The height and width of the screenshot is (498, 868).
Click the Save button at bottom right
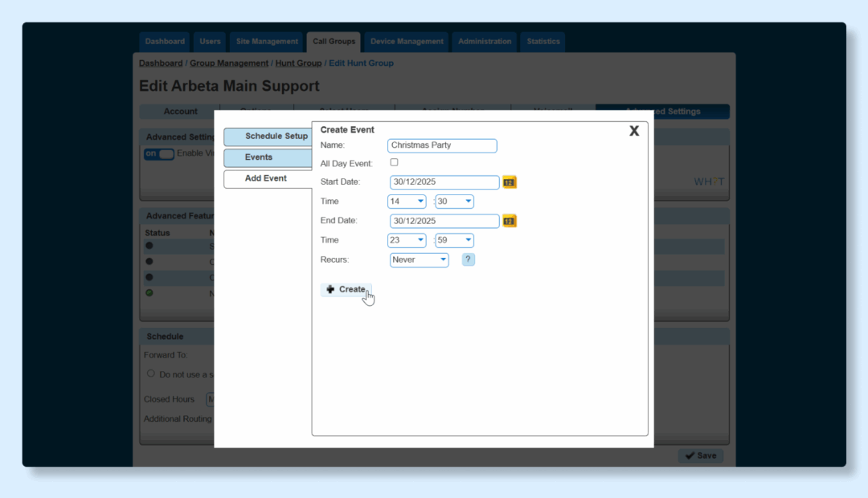(701, 455)
